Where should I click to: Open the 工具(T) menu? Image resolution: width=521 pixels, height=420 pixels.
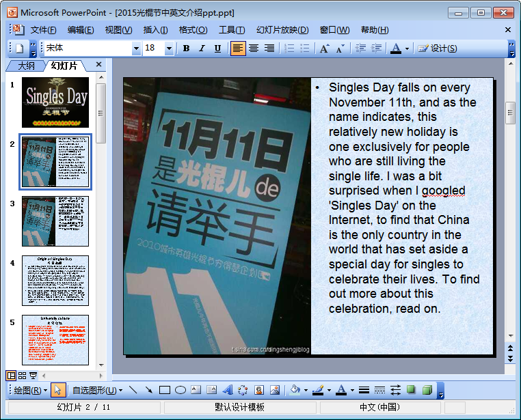coord(232,30)
